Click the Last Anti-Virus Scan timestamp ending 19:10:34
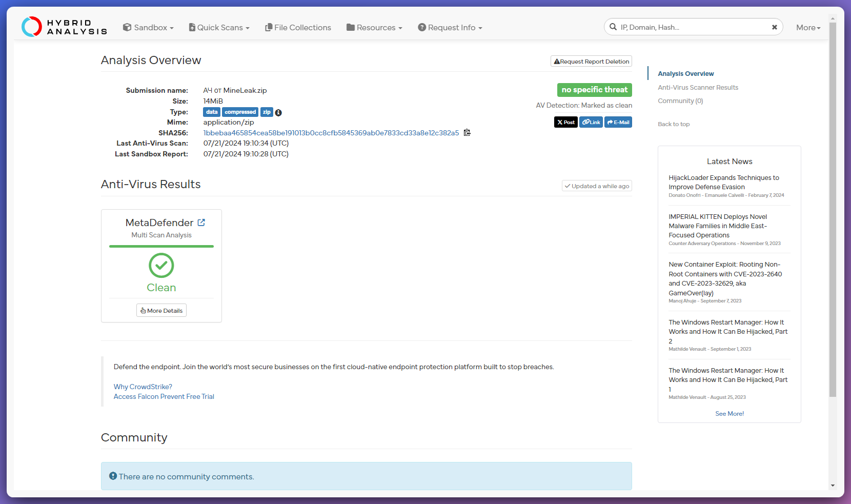The width and height of the screenshot is (851, 504). pos(246,144)
